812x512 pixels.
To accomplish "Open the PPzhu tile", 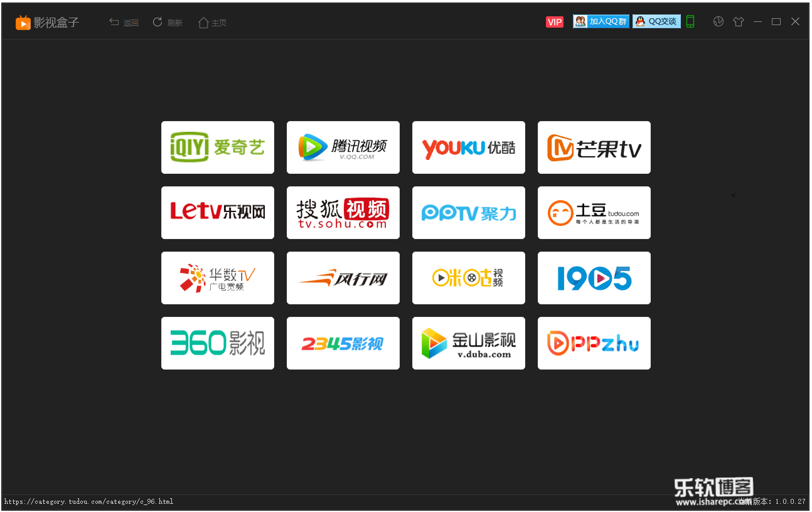I will point(594,343).
